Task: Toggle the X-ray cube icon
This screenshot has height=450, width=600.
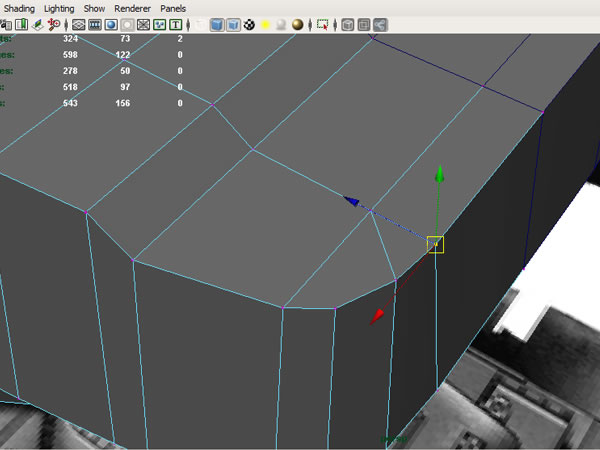Action: pyautogui.click(x=347, y=25)
